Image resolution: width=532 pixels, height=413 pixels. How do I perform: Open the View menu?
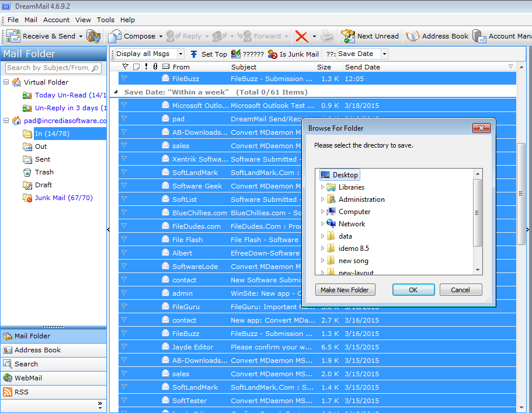point(83,20)
